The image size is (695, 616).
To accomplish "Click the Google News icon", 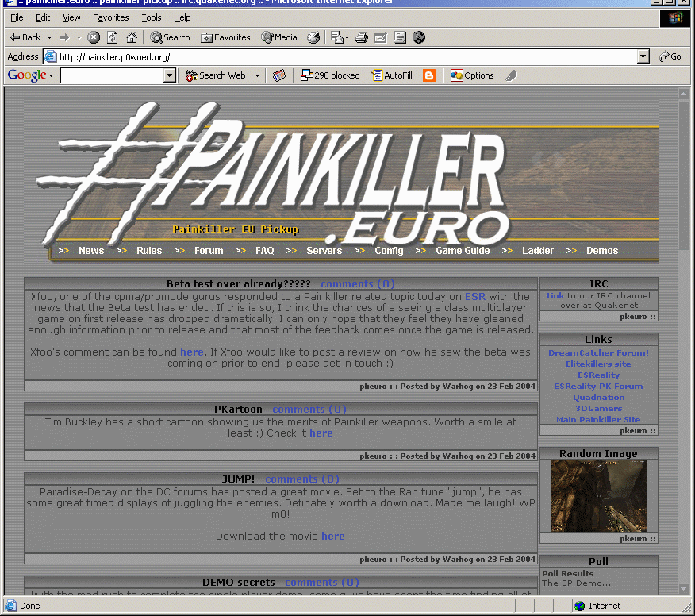I will 278,76.
